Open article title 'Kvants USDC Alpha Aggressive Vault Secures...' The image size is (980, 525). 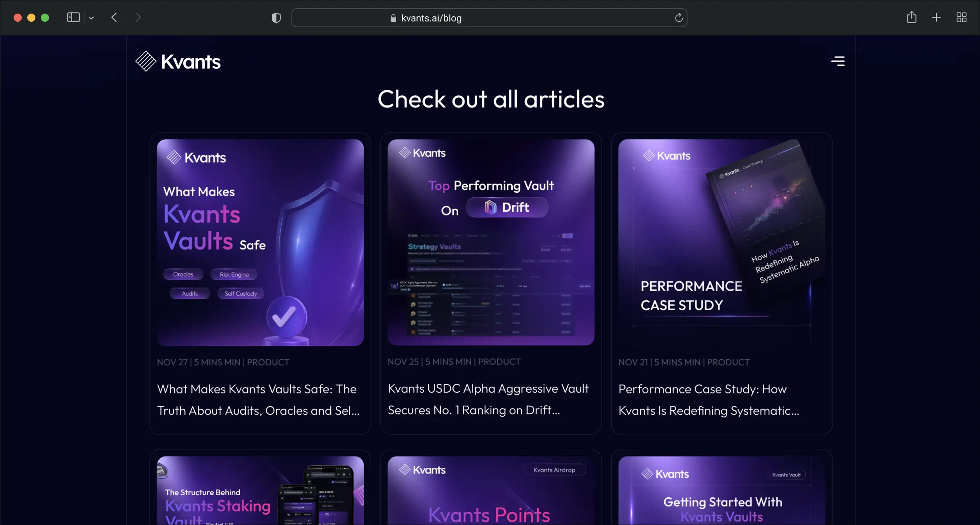coord(488,399)
